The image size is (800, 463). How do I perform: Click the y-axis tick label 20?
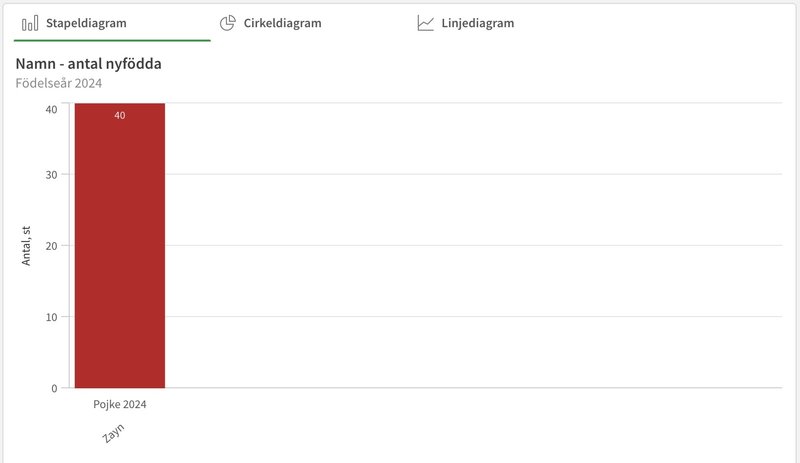(51, 246)
